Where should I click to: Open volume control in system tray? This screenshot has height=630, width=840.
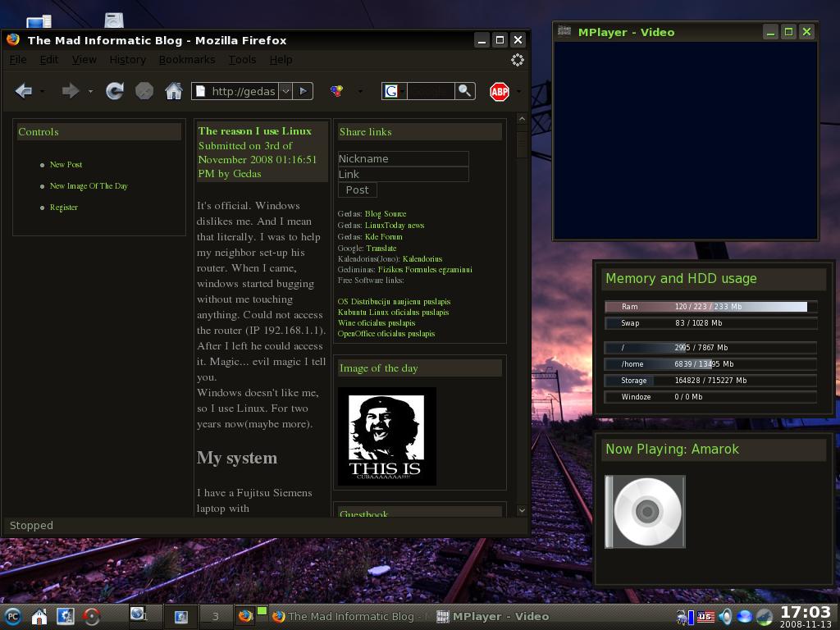click(725, 617)
